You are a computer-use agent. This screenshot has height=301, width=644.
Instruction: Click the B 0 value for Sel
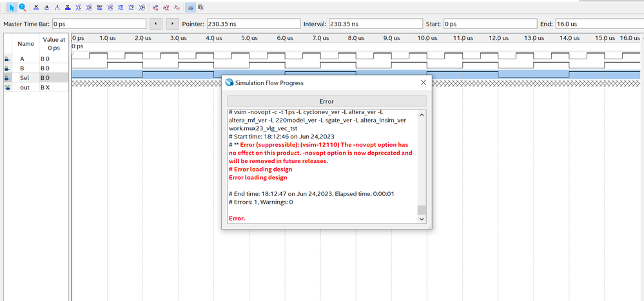[45, 77]
